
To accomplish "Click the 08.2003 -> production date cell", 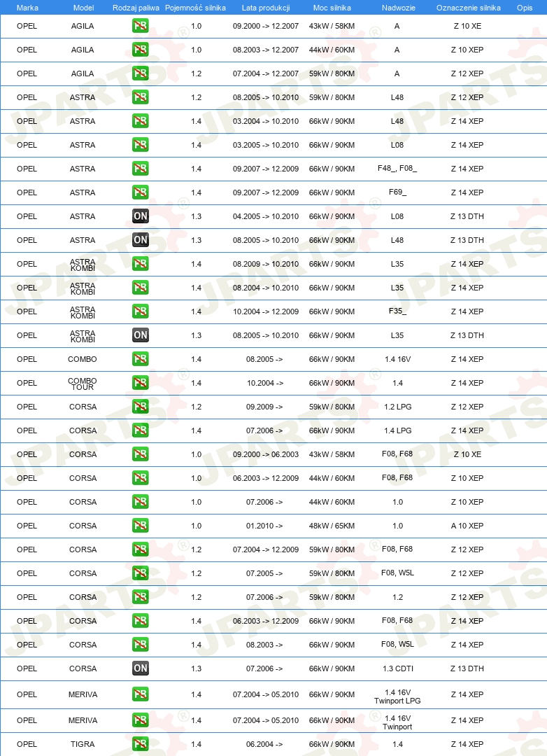I will 264,645.
